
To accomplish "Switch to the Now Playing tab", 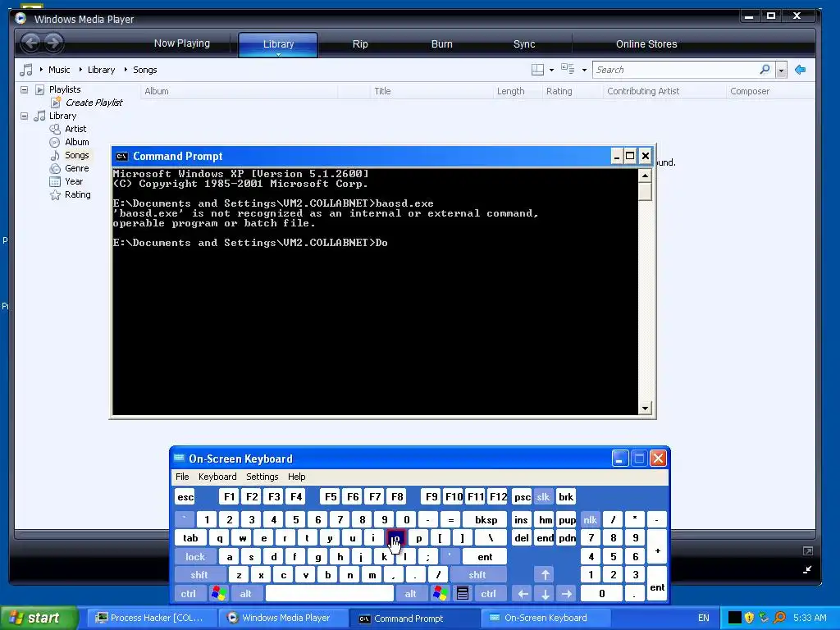I will click(181, 43).
